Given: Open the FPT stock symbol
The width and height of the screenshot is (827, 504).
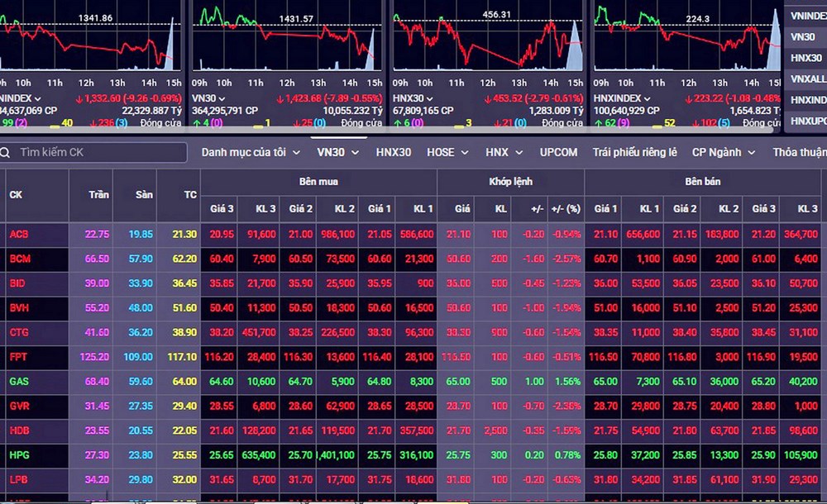Looking at the screenshot, I should [18, 357].
